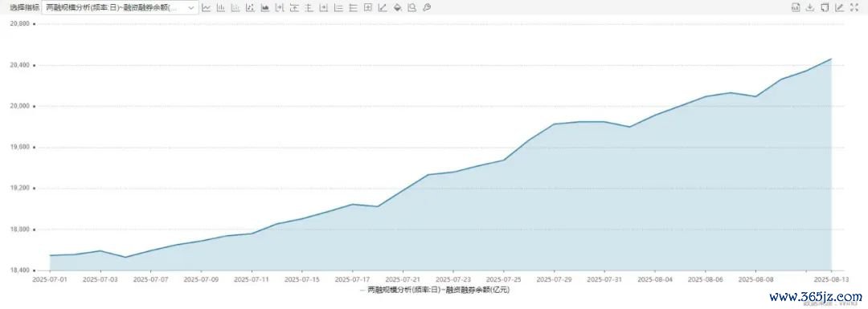The width and height of the screenshot is (868, 309).
Task: Click the 2025-07-11 x-axis date
Action: [x=252, y=279]
